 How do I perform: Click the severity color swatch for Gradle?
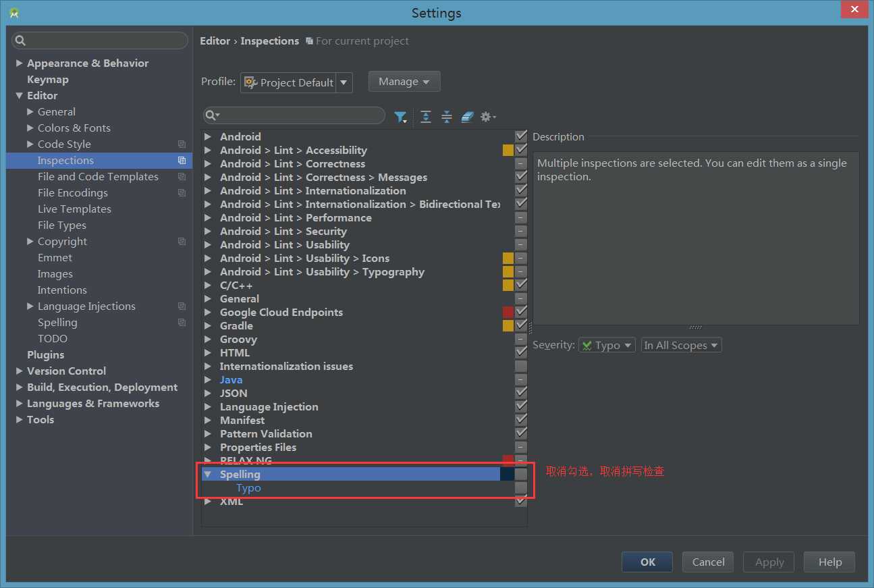point(508,326)
